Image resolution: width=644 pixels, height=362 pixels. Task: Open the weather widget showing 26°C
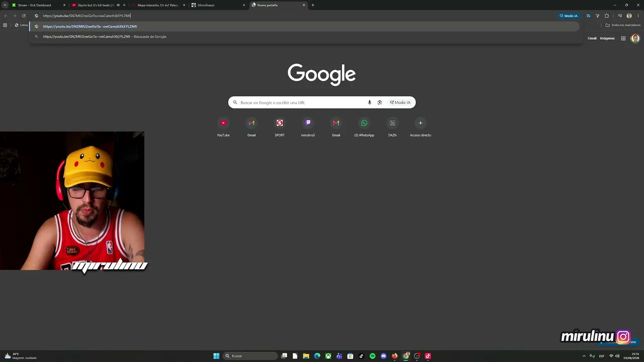pyautogui.click(x=20, y=356)
